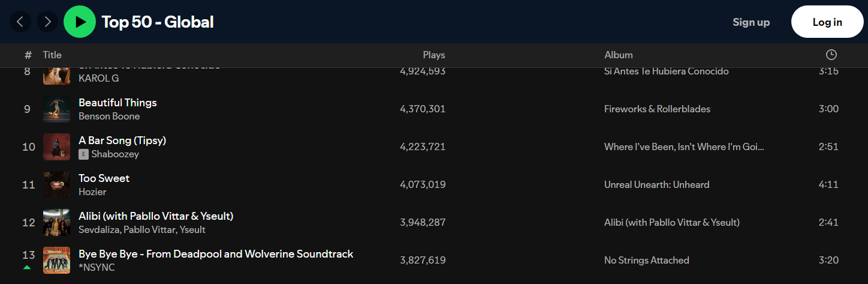
Task: Select the No Strings Attached album link
Action: point(647,261)
